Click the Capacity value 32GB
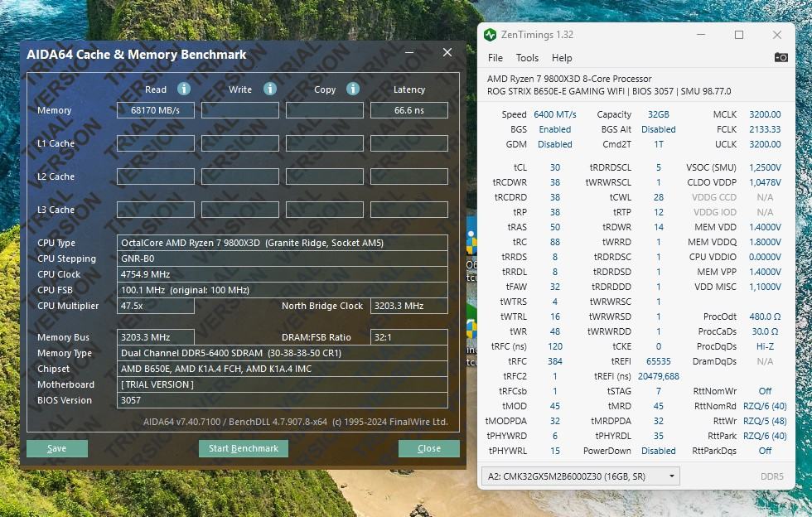812x517 pixels. pyautogui.click(x=658, y=114)
